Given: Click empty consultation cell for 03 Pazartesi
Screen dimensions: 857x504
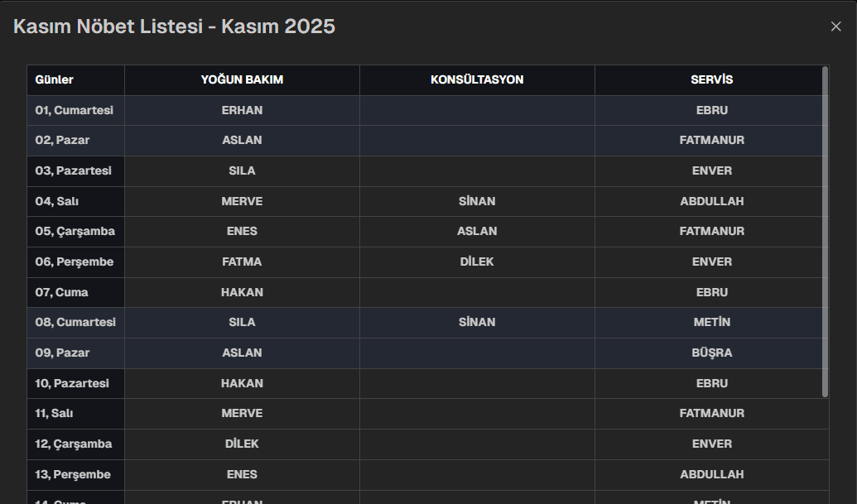Looking at the screenshot, I should coord(477,171).
